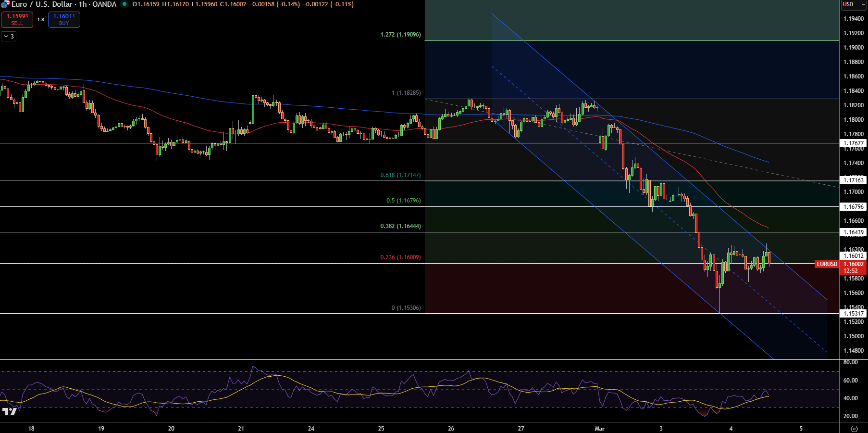The width and height of the screenshot is (868, 433).
Task: Select the 0 (1.15306) Fibonacci label
Action: coord(406,308)
